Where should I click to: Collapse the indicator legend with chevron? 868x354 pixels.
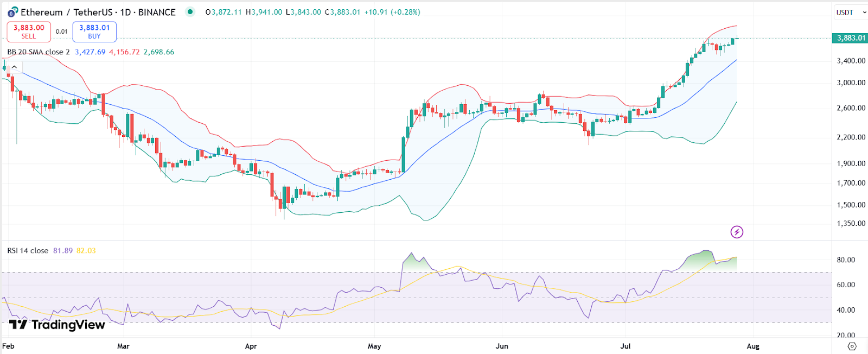(15, 67)
